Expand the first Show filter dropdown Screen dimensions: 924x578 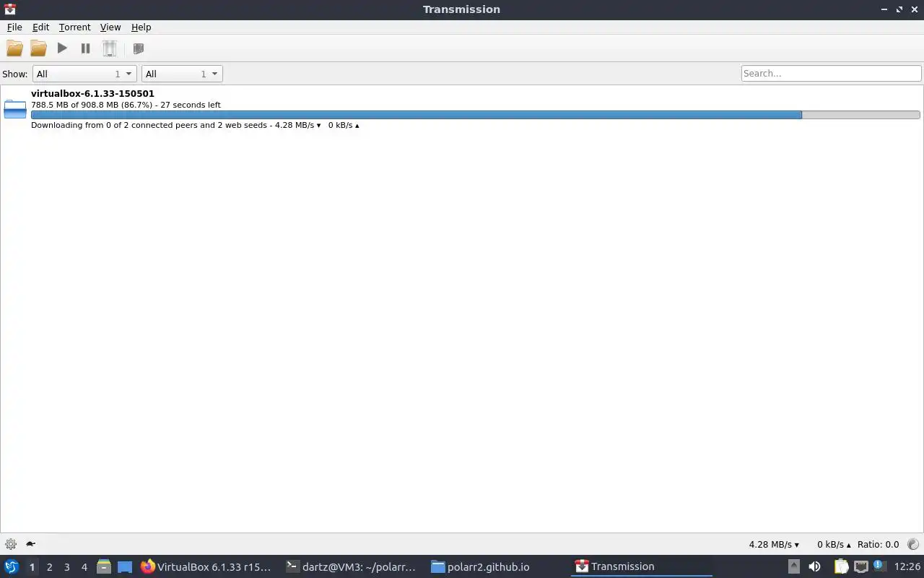(x=84, y=74)
